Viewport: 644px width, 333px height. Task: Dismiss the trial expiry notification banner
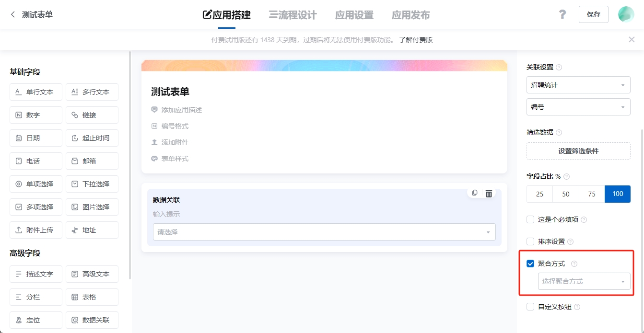632,39
